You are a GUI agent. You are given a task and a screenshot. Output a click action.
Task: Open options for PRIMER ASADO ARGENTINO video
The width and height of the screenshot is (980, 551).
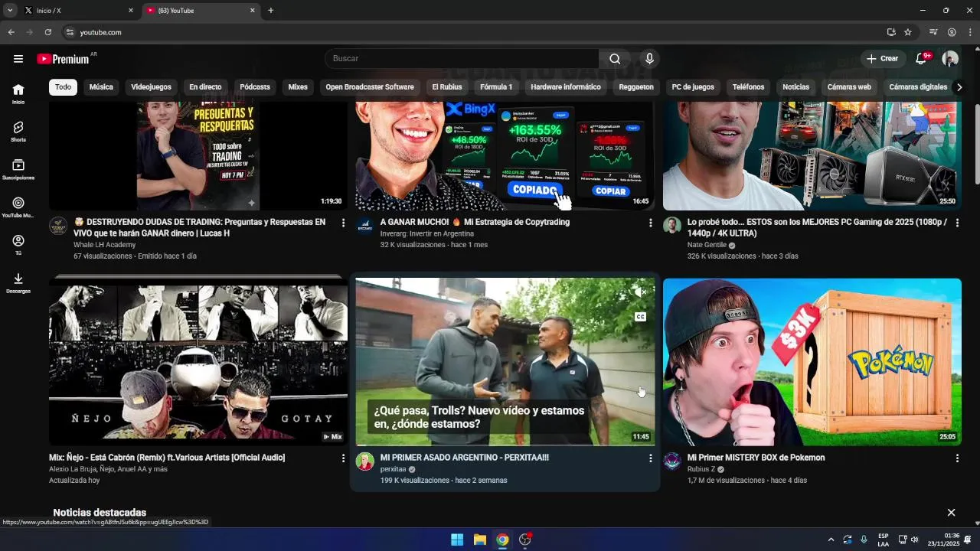click(x=650, y=458)
